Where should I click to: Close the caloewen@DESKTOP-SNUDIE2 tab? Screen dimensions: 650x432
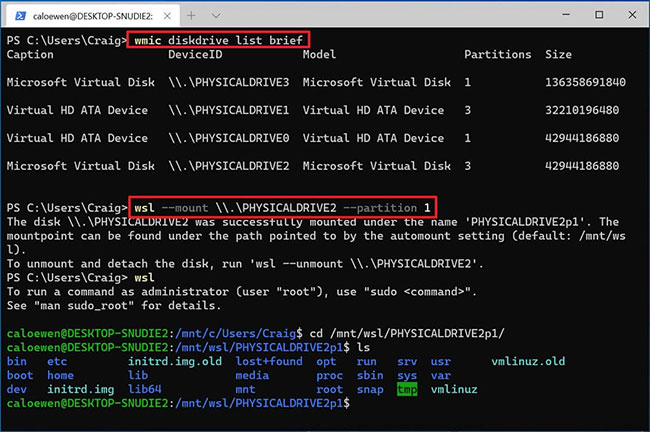(x=167, y=16)
